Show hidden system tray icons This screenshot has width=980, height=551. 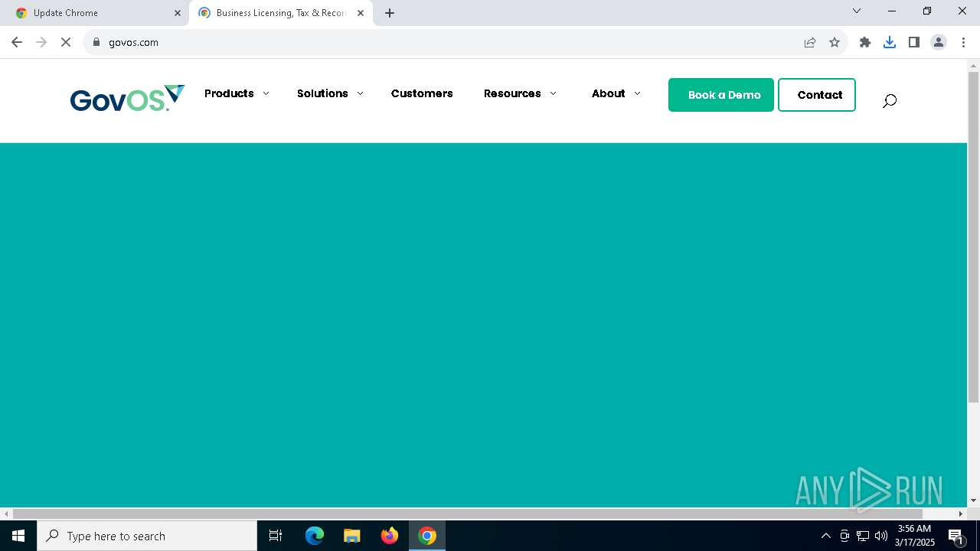pyautogui.click(x=825, y=536)
